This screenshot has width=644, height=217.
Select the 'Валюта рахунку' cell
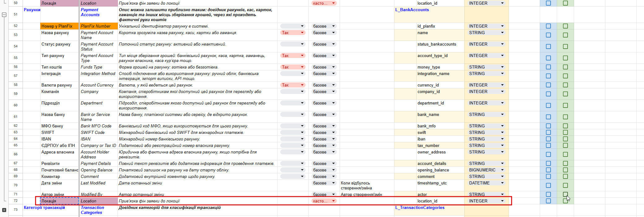coord(59,85)
